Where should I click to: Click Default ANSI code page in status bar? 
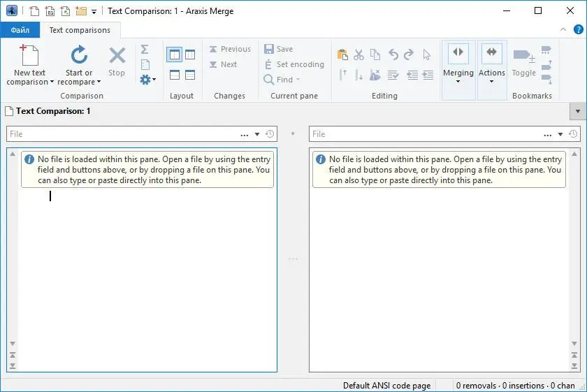386,386
